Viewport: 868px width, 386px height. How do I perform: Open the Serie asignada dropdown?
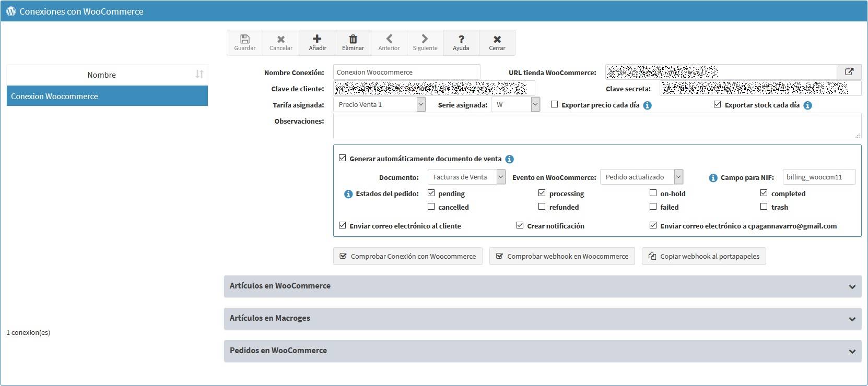515,105
